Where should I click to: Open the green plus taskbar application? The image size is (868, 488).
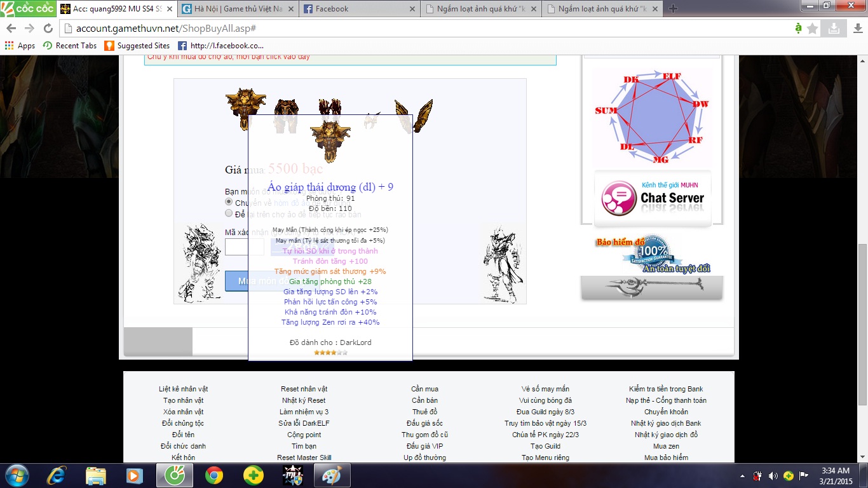pyautogui.click(x=254, y=476)
